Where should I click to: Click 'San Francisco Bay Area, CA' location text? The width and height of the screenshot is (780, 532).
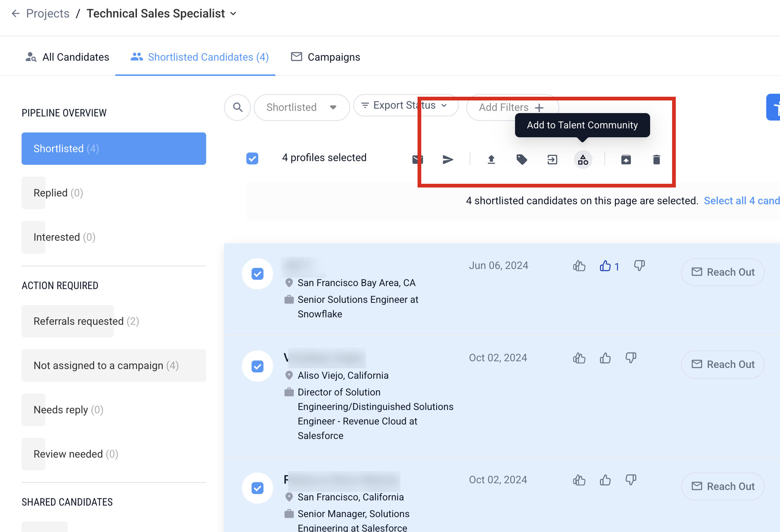pos(357,283)
